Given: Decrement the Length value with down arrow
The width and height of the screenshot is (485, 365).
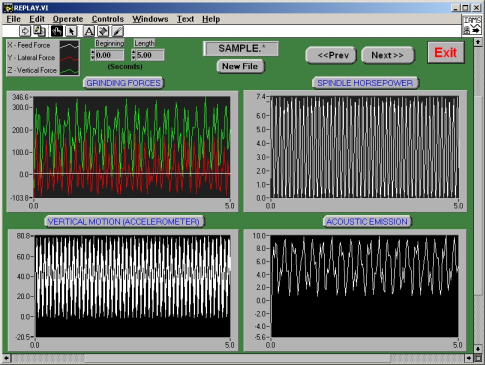Looking at the screenshot, I should (134, 58).
